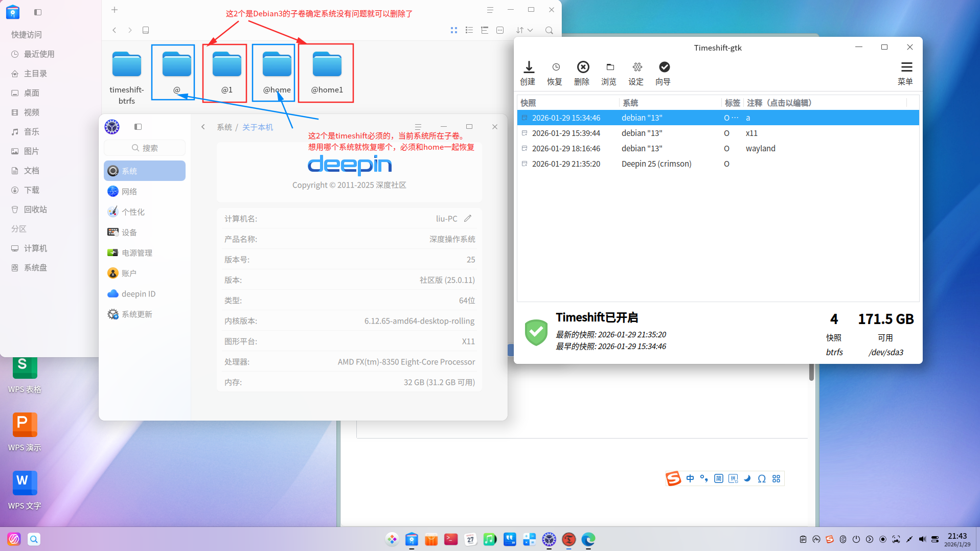
Task: Open file manager view options icon
Action: [500, 30]
